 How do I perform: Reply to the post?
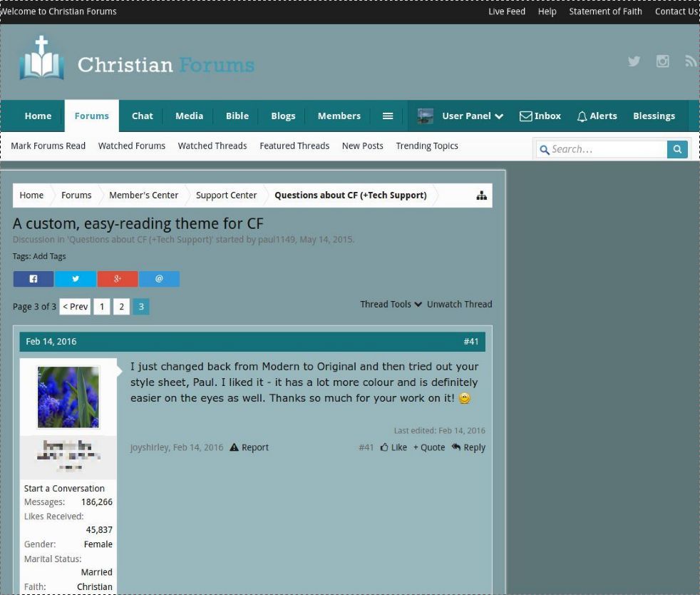468,447
